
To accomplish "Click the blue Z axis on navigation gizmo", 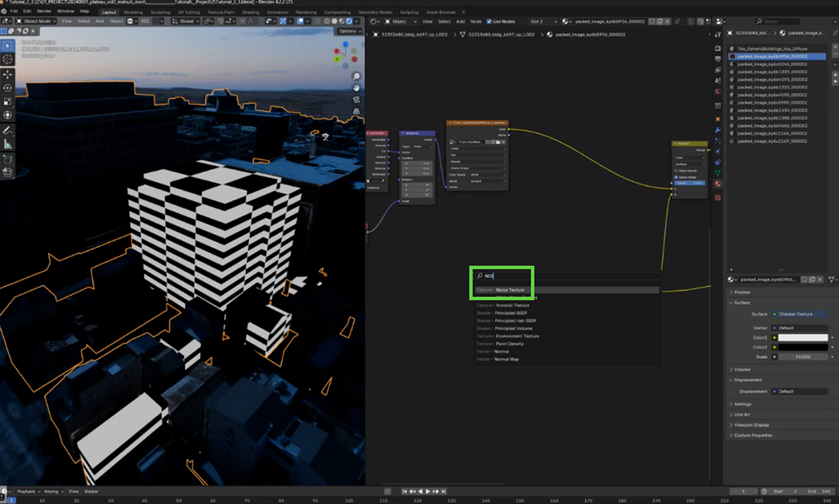I will coord(345,45).
